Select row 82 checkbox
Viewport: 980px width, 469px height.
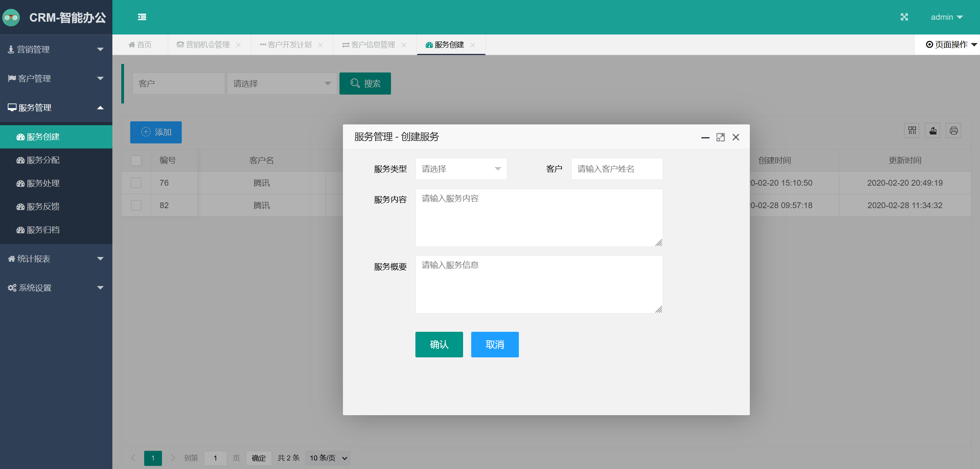(x=136, y=205)
